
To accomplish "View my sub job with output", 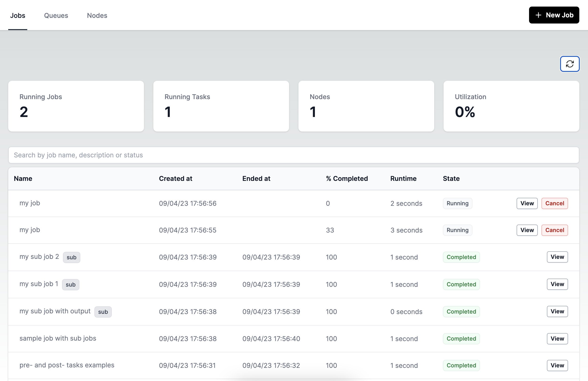I will [x=557, y=311].
